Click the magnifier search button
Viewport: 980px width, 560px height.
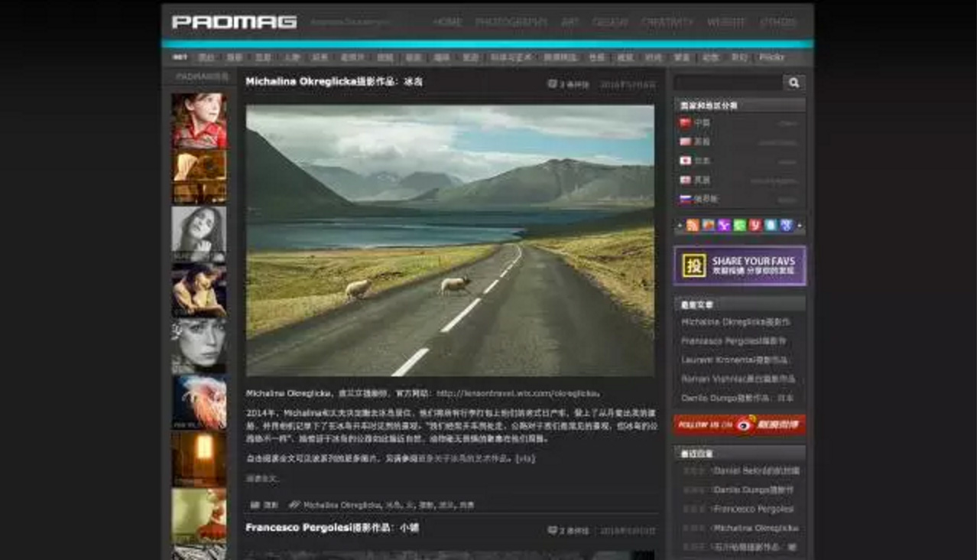pos(794,83)
